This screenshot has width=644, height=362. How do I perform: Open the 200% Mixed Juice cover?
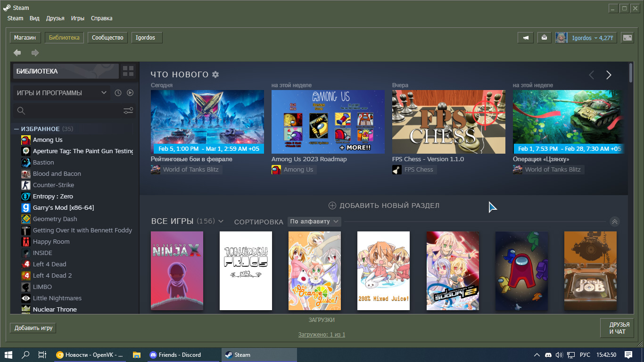coord(383,271)
